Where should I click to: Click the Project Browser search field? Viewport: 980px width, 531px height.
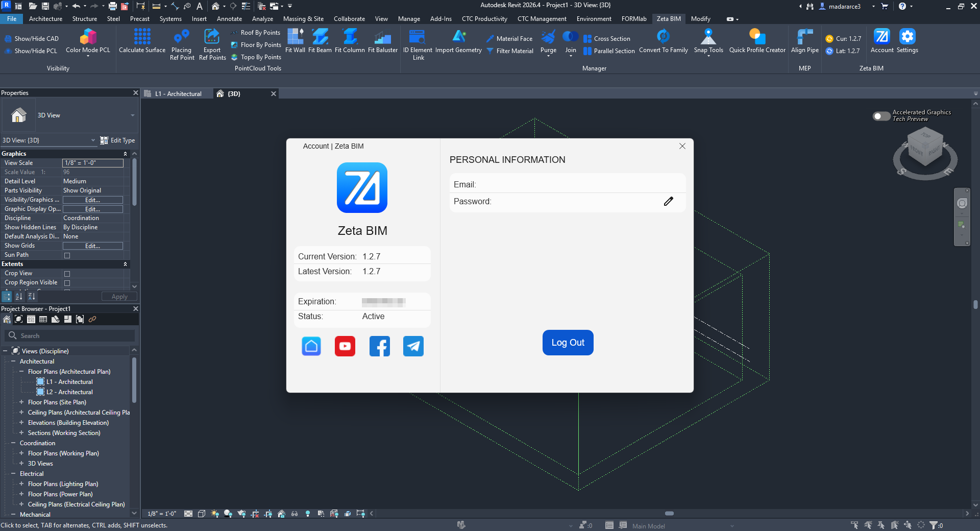70,335
